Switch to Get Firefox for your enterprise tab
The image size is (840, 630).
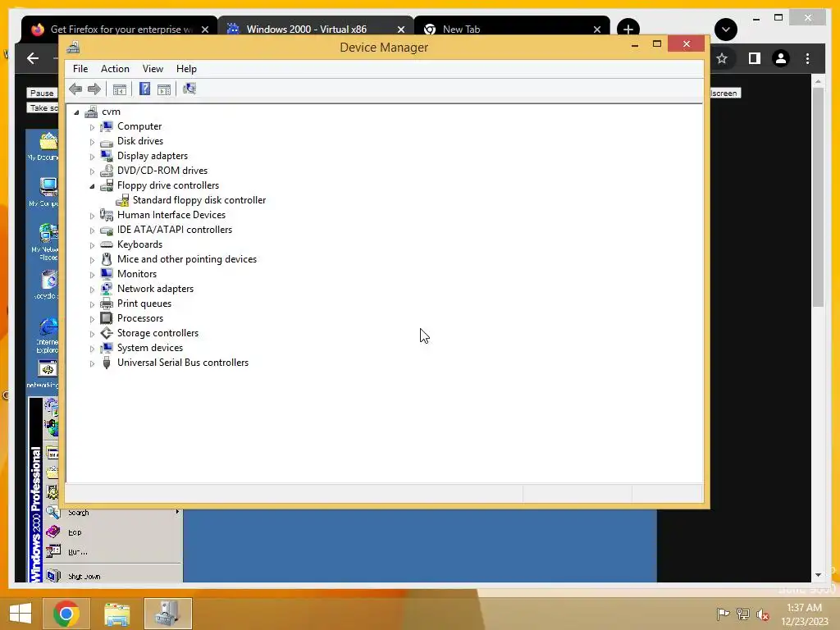tap(121, 30)
